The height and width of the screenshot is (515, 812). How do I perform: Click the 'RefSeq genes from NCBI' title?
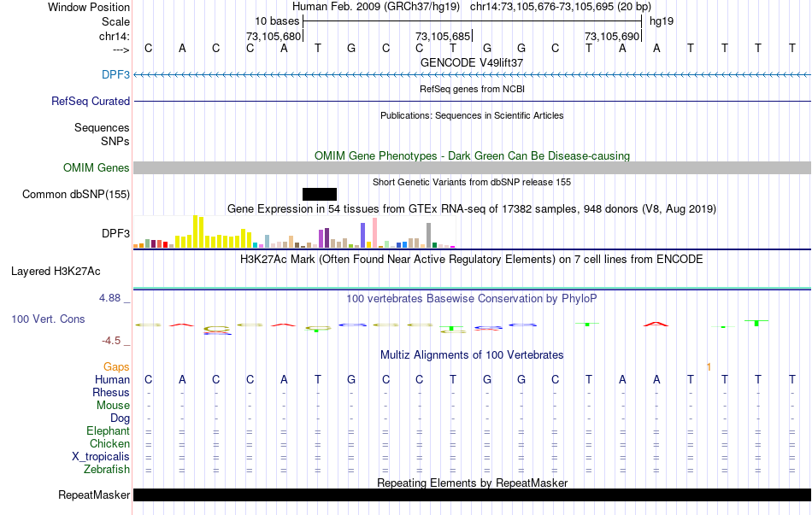[x=473, y=89]
